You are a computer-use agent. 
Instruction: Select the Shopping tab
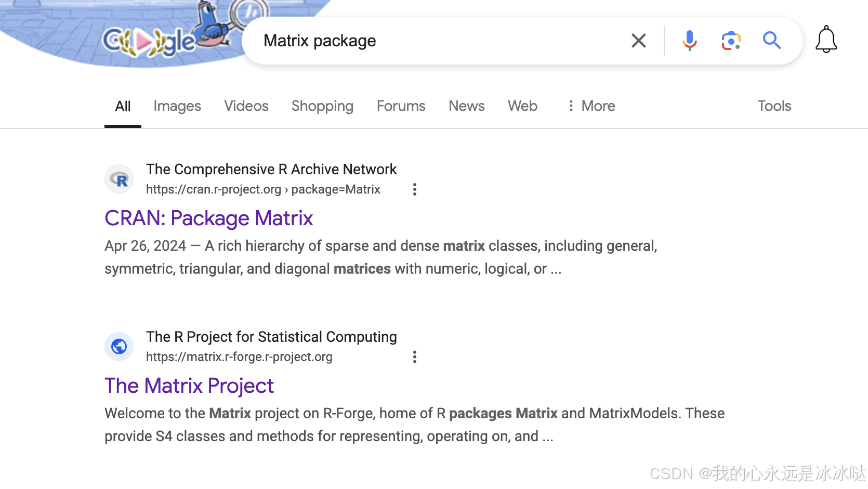coord(322,106)
